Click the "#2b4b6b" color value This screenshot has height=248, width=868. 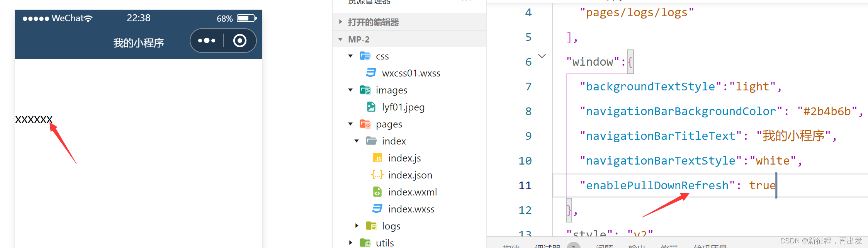tap(827, 111)
